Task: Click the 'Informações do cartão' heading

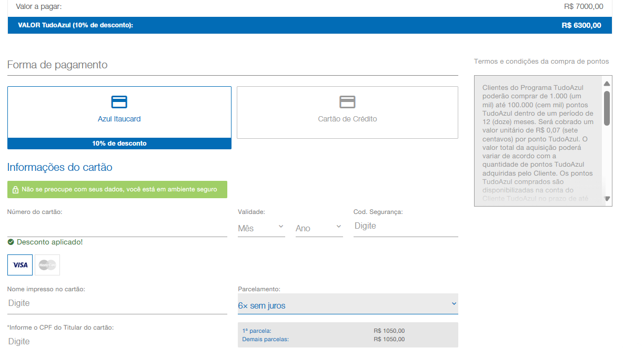Action: (60, 167)
